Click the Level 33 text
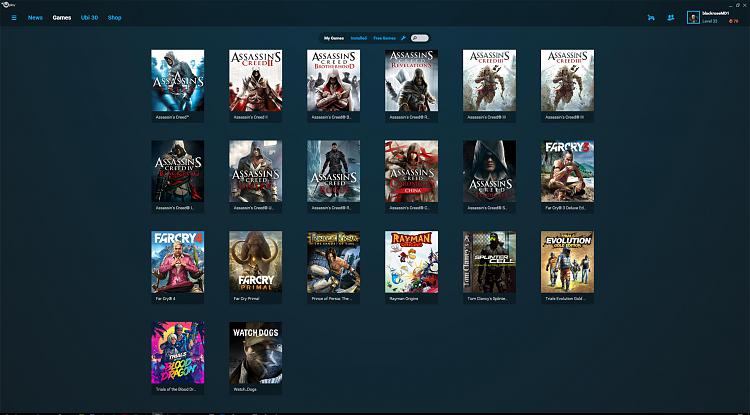The image size is (750, 415). point(710,22)
